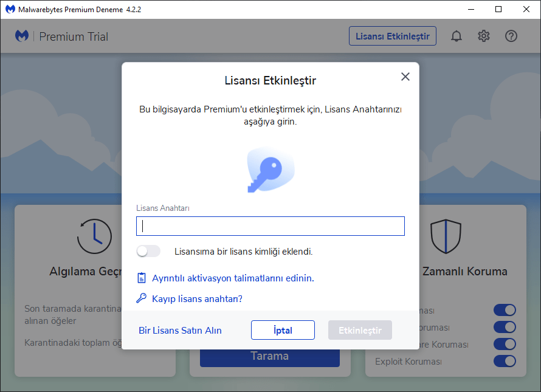541x392 pixels.
Task: Click the Tarama scan button
Action: tap(270, 357)
